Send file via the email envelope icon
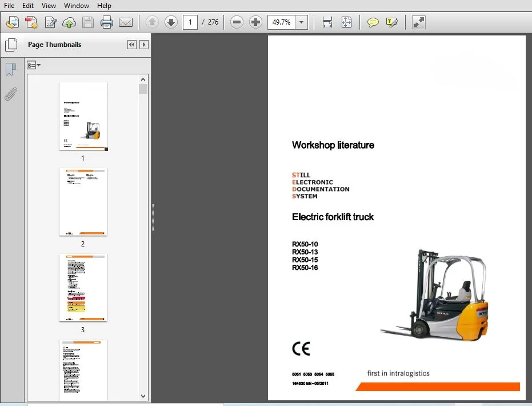The image size is (532, 406). (x=126, y=22)
